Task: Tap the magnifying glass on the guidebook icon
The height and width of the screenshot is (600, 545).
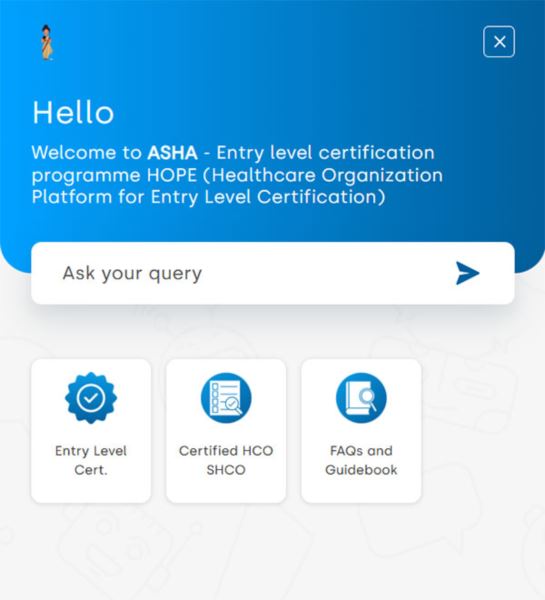Action: tap(368, 398)
